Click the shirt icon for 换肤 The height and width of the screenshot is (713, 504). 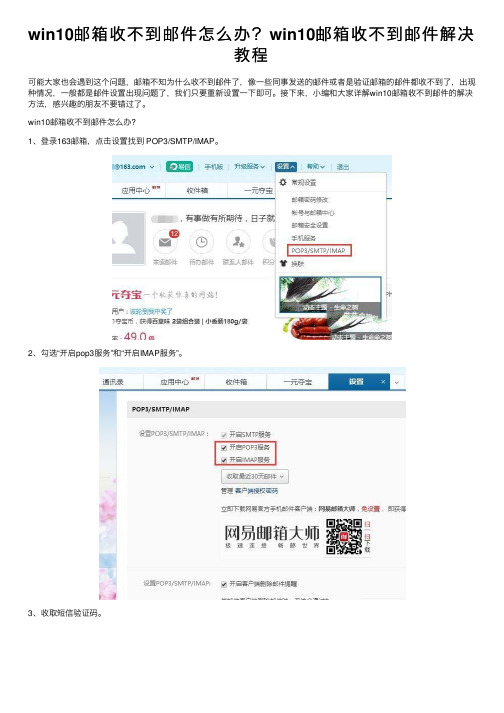tap(283, 263)
